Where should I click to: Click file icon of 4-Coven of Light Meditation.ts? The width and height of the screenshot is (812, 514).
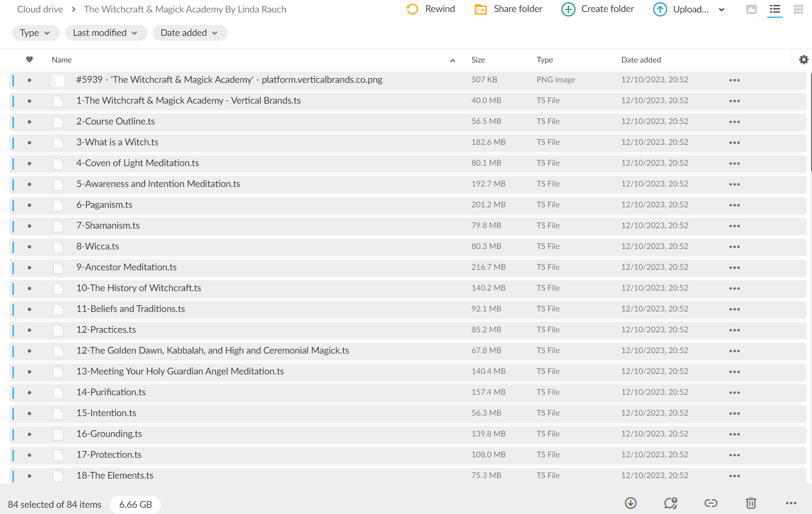tap(58, 164)
